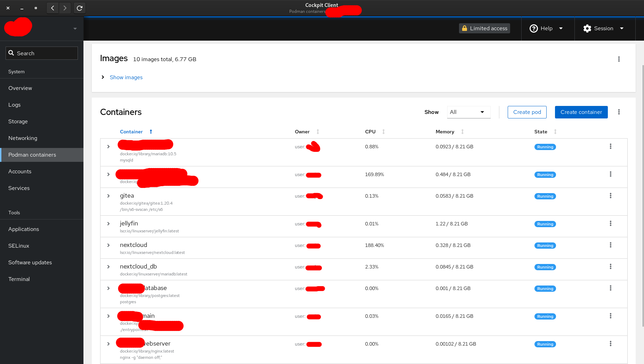Image resolution: width=644 pixels, height=364 pixels.
Task: Open Software updates page
Action: (x=42, y=263)
